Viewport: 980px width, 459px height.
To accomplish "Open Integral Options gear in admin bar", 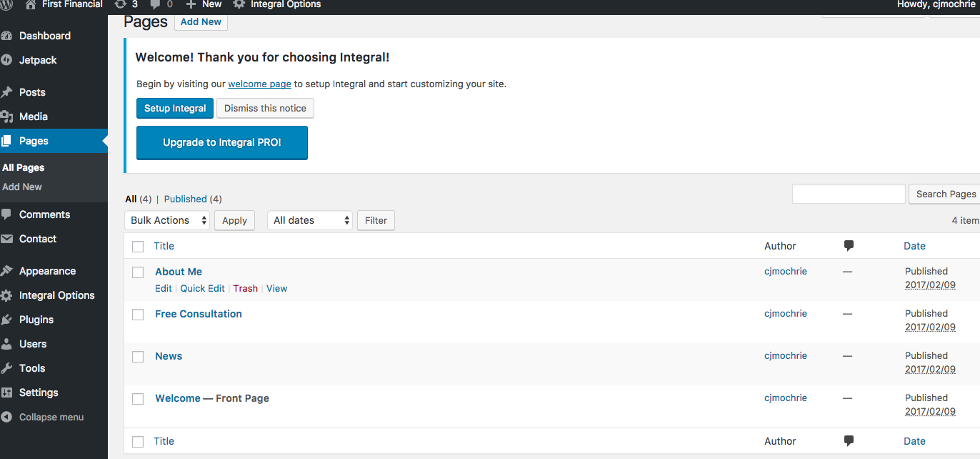I will (x=239, y=4).
